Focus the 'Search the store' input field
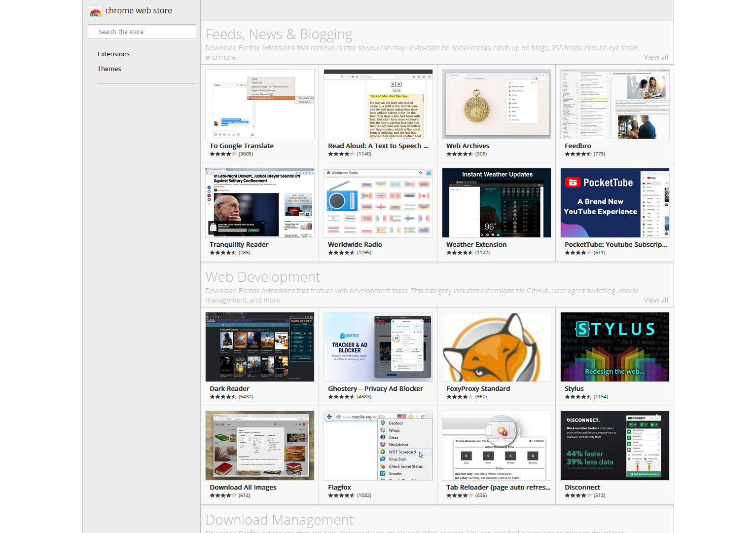 (x=142, y=32)
